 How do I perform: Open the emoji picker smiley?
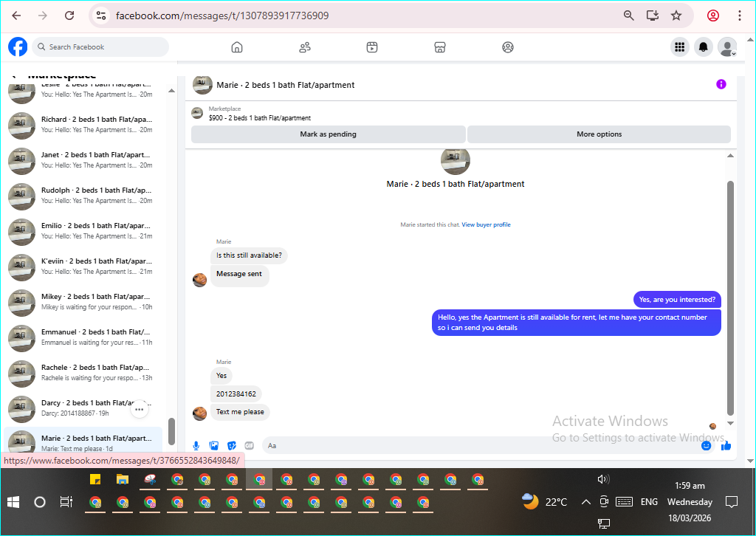[x=707, y=445]
